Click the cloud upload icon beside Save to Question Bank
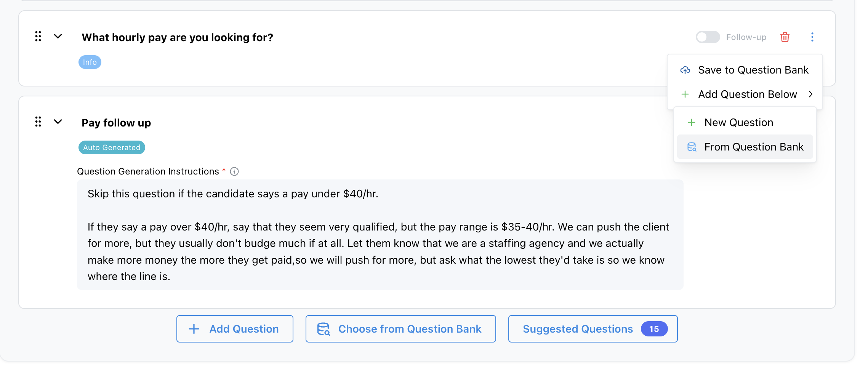Viewport: 868px width, 365px height. point(685,70)
